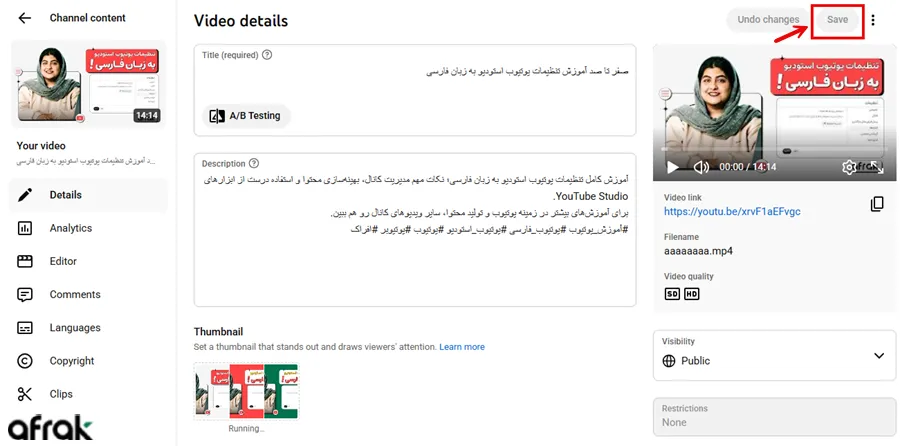Mute the video preview volume

click(x=701, y=167)
